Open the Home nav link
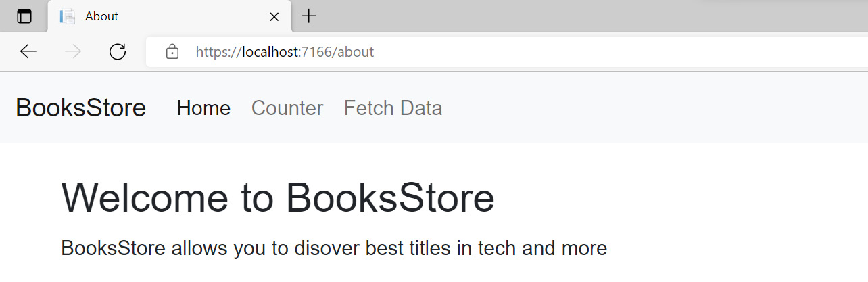868x282 pixels. (x=203, y=108)
